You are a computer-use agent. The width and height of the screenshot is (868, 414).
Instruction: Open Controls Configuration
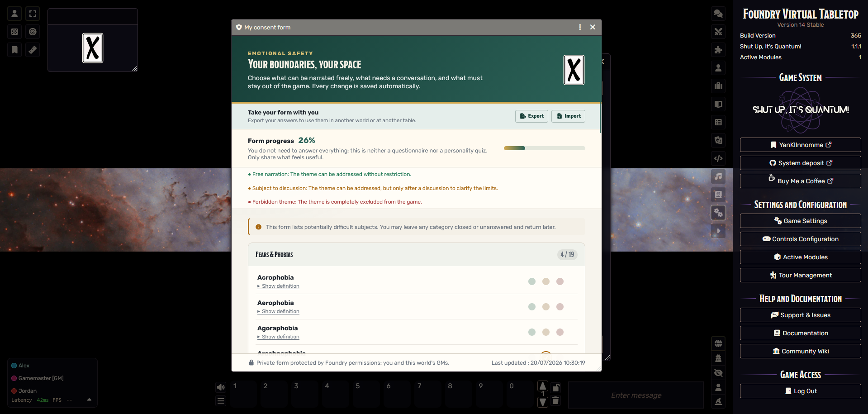pos(801,239)
